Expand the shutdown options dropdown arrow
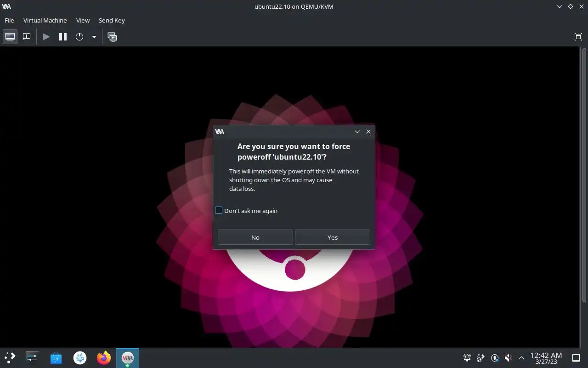 pyautogui.click(x=94, y=37)
